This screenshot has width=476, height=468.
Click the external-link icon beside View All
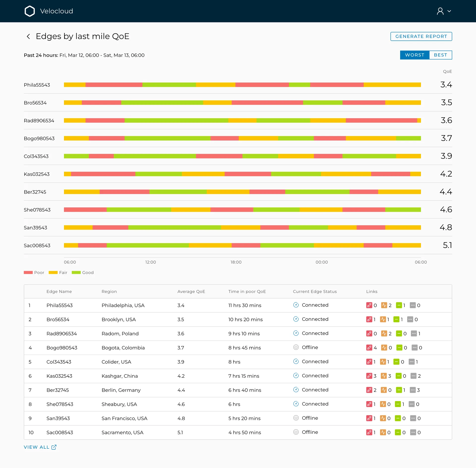[54, 447]
